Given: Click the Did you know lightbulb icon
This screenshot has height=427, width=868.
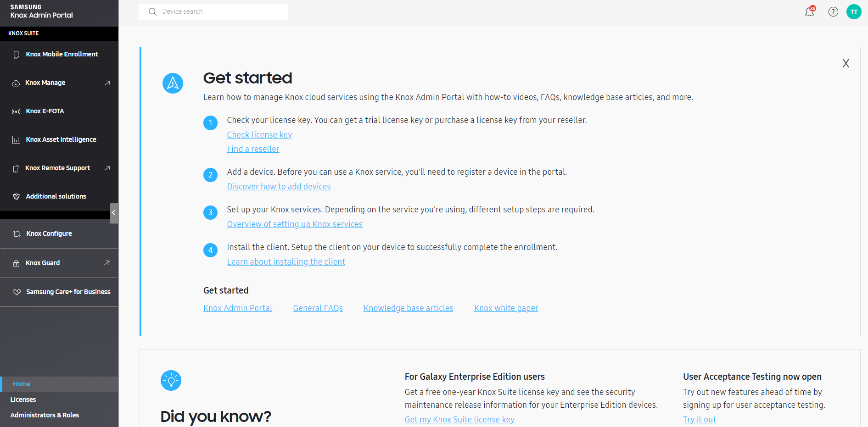Looking at the screenshot, I should 171,381.
